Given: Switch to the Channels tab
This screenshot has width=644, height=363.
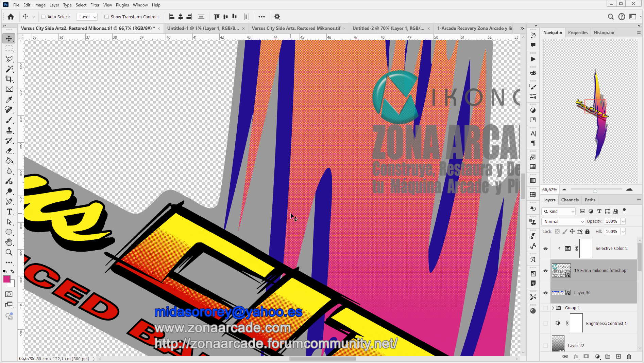Looking at the screenshot, I should pos(570,200).
